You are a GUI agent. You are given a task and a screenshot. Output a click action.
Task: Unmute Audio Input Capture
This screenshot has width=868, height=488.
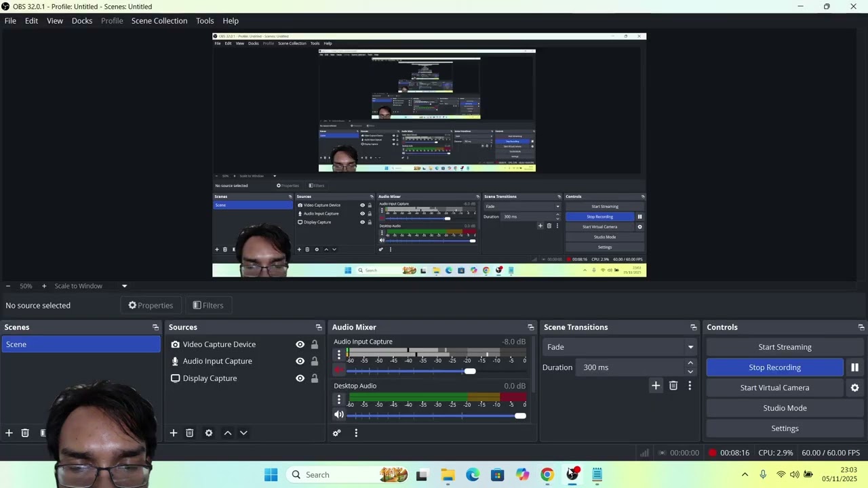click(x=339, y=371)
